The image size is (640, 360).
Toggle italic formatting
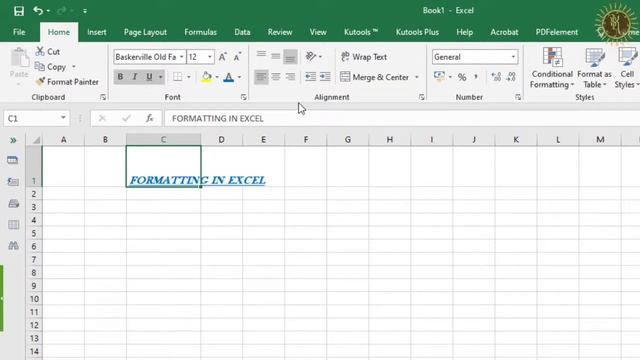134,77
